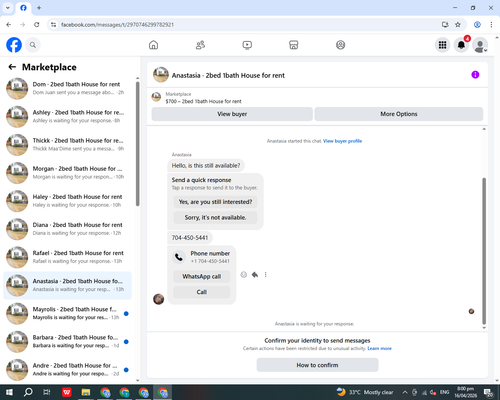Open Haley's house for rent chat
The image size is (500, 400).
click(67, 201)
